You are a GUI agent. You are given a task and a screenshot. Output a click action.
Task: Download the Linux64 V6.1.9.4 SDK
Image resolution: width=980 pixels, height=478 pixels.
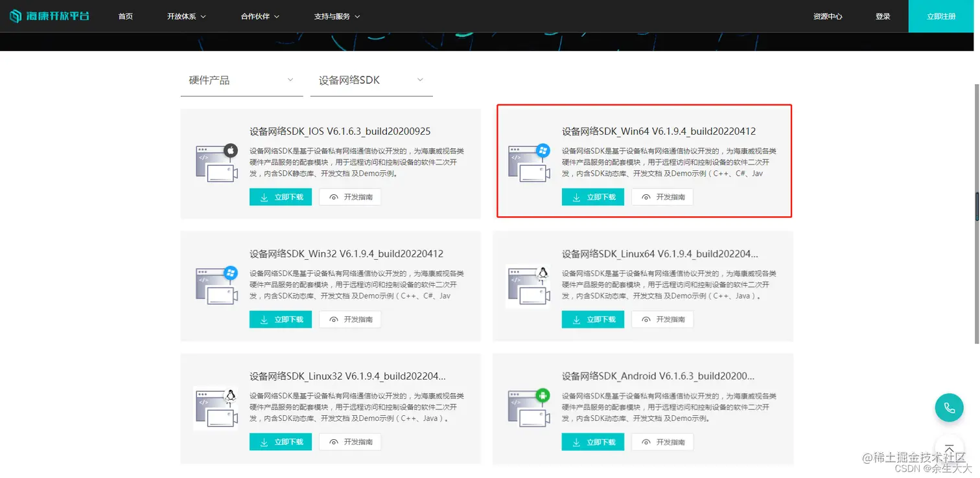point(593,319)
